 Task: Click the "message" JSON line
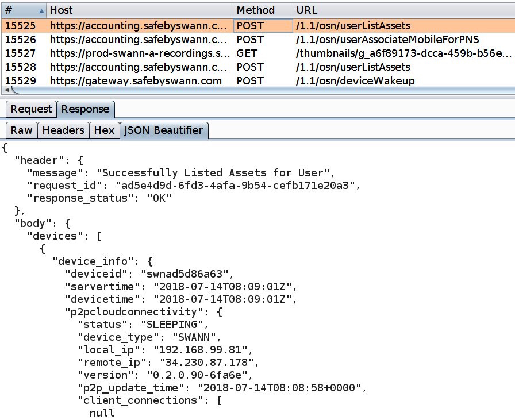tap(181, 173)
